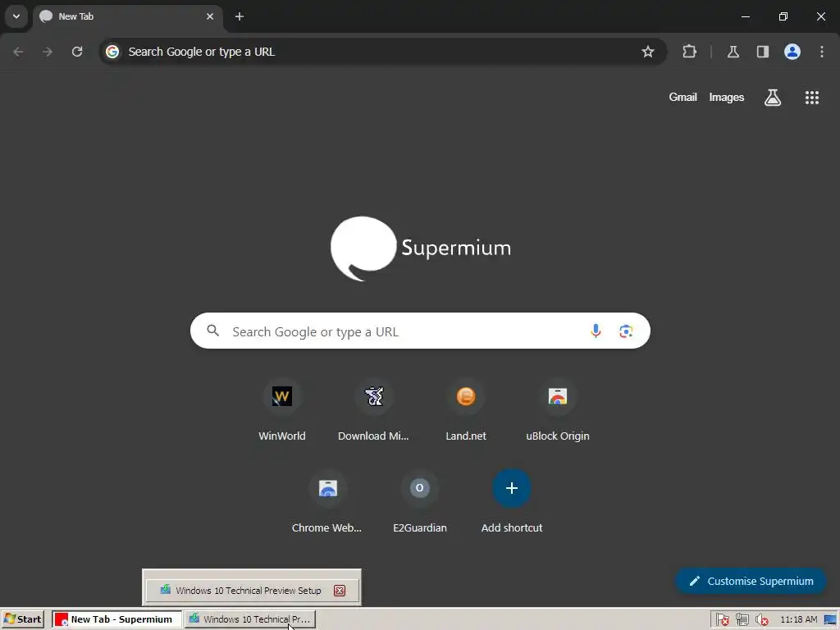Reload the current page
840x630 pixels.
pyautogui.click(x=77, y=52)
